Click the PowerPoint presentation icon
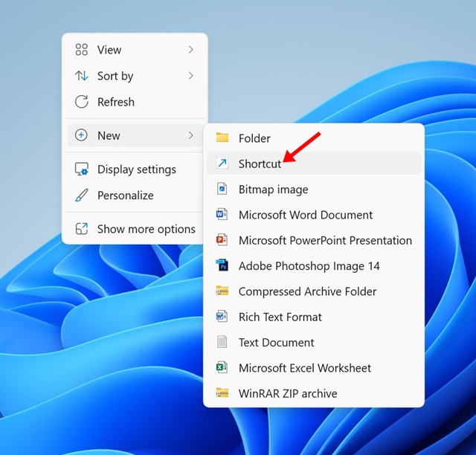Viewport: 476px width, 455px height. click(x=222, y=240)
